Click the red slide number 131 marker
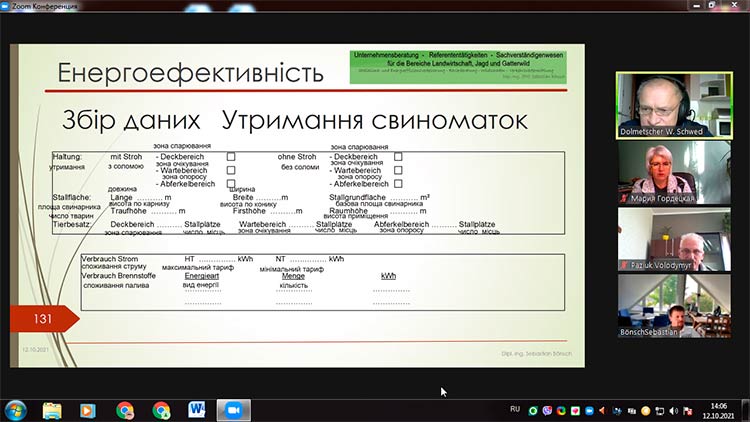The height and width of the screenshot is (422, 750). (x=44, y=319)
